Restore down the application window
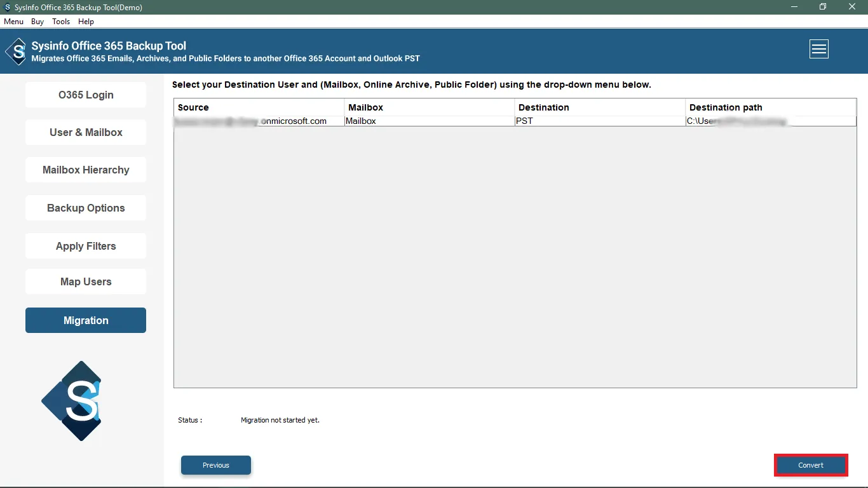The width and height of the screenshot is (868, 488). [823, 7]
